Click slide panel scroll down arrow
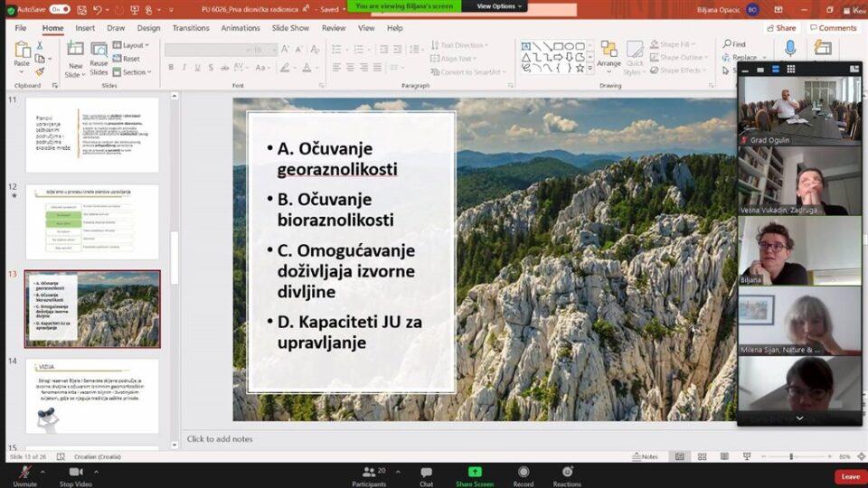 [x=175, y=445]
